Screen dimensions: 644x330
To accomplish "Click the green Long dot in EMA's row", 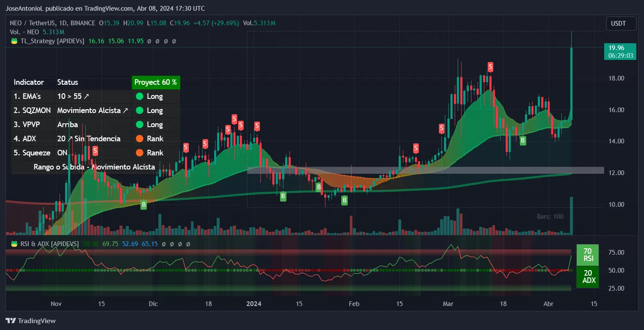I will 139,96.
